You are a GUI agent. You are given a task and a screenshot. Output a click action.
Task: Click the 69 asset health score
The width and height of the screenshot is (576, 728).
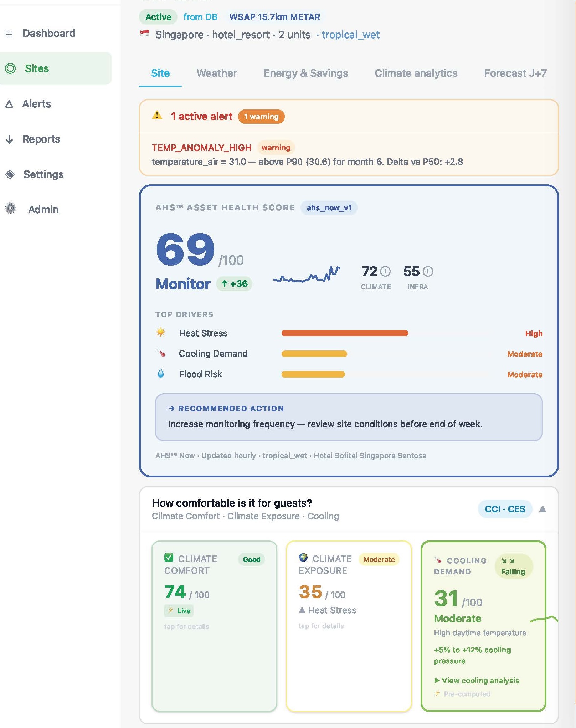click(x=185, y=249)
